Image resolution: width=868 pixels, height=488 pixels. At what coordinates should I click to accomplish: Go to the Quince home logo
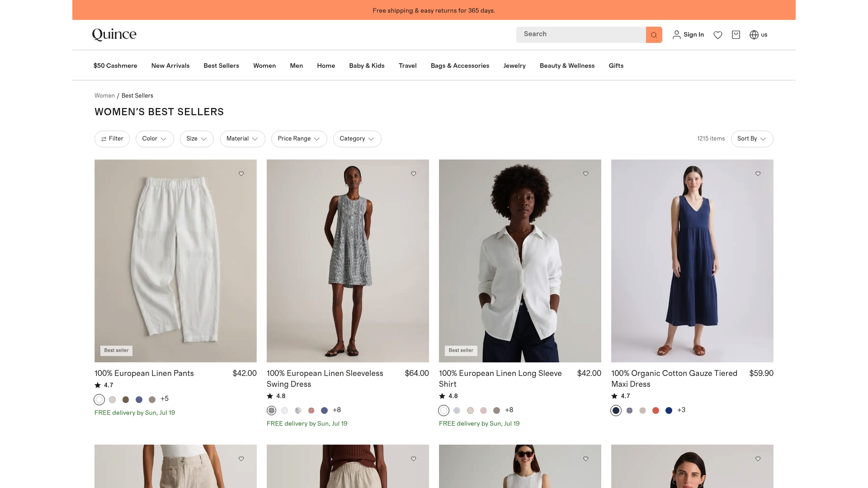(x=114, y=35)
